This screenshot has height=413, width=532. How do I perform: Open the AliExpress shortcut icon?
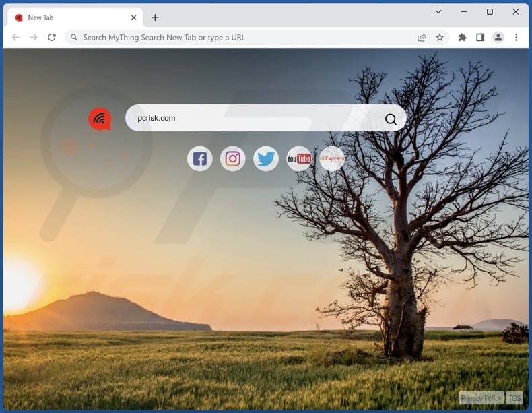332,159
